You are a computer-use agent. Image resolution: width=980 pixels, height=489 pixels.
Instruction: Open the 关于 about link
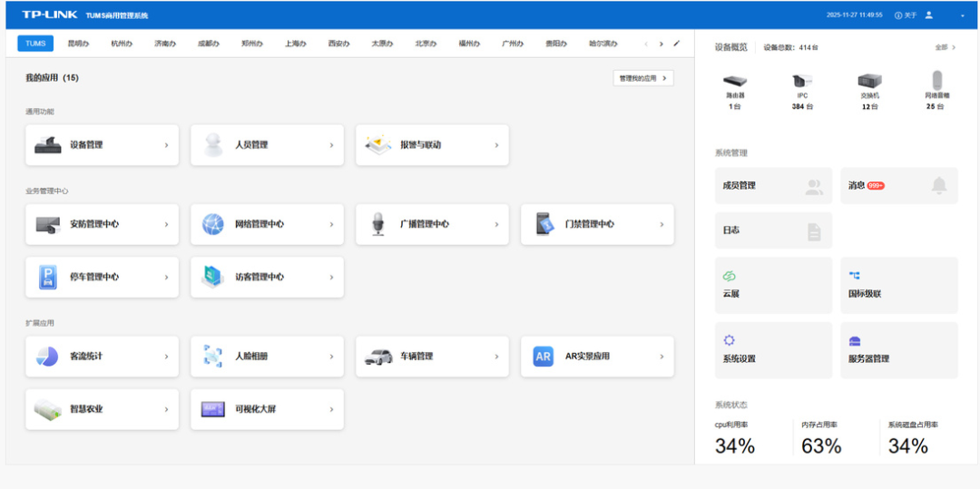(906, 15)
